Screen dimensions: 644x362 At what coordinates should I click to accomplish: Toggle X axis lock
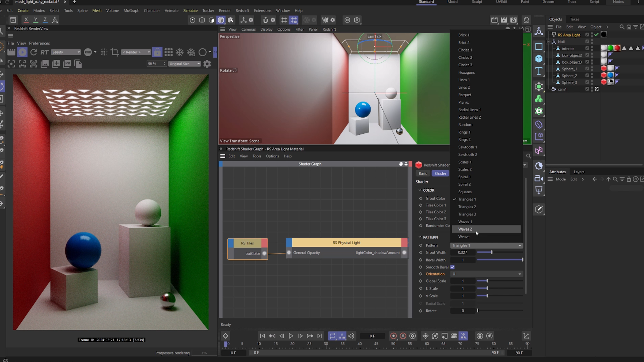(x=26, y=20)
